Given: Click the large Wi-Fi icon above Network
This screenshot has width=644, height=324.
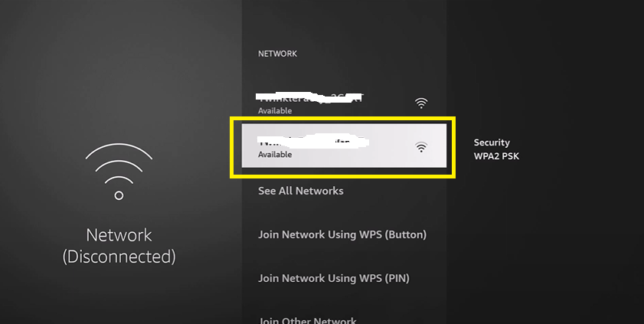Looking at the screenshot, I should [x=119, y=172].
